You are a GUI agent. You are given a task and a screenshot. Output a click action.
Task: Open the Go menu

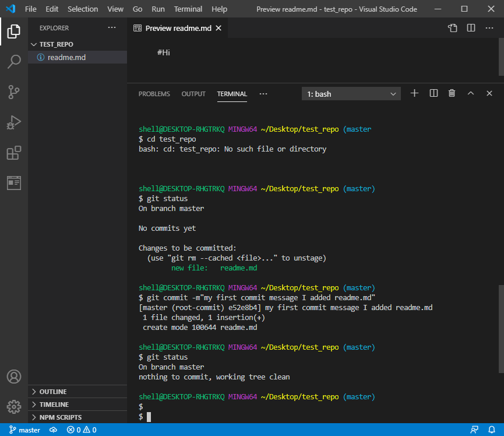138,9
